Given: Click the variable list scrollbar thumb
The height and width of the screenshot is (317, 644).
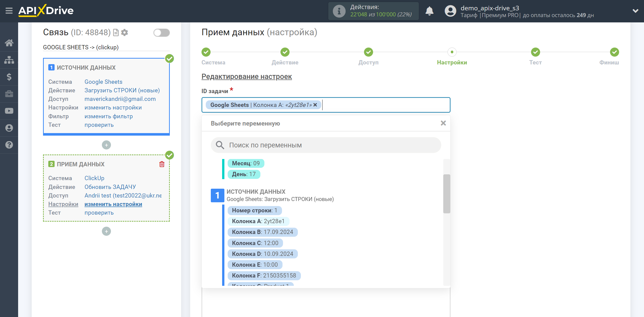Looking at the screenshot, I should coord(447,194).
